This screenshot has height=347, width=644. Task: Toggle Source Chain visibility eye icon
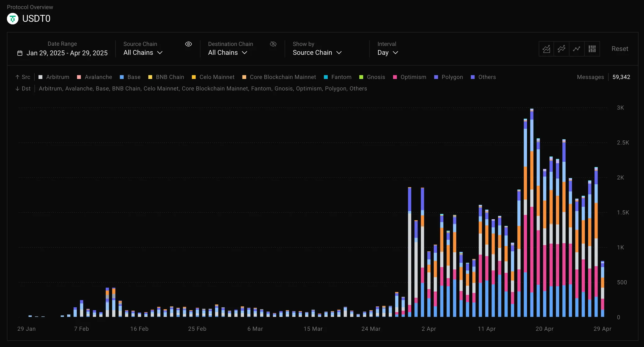188,44
